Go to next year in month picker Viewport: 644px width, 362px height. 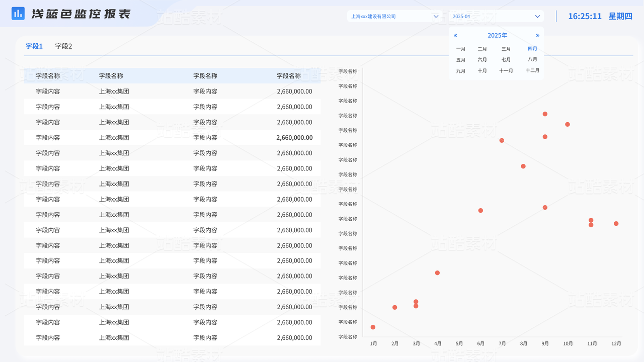(x=537, y=36)
